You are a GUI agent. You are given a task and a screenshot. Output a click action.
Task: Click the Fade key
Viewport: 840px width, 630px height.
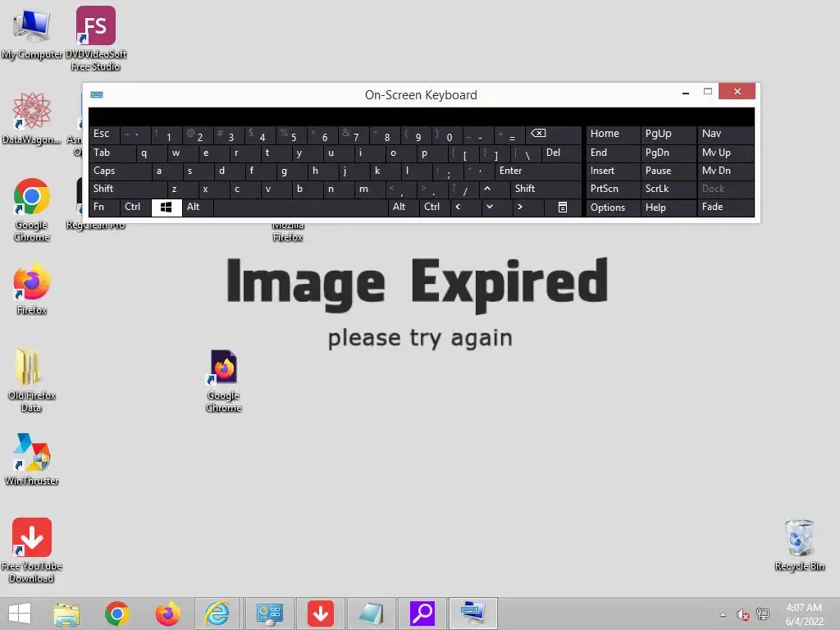click(725, 208)
